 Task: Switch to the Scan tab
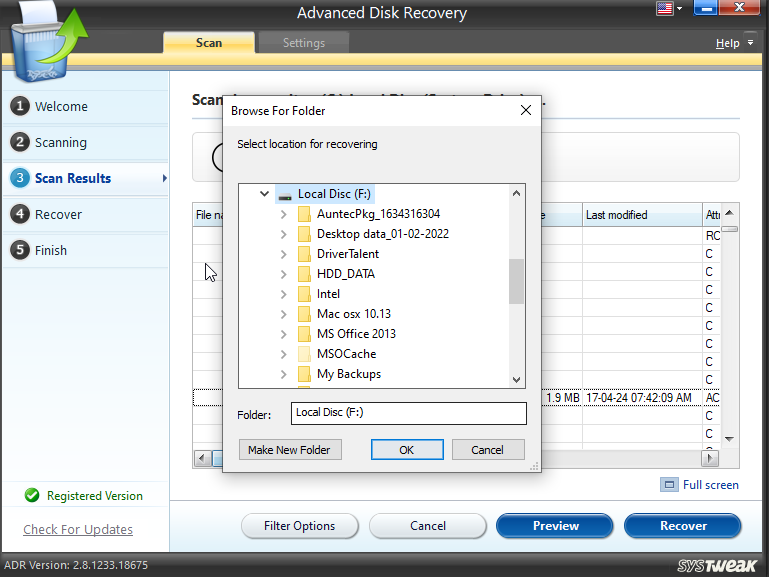coord(209,43)
